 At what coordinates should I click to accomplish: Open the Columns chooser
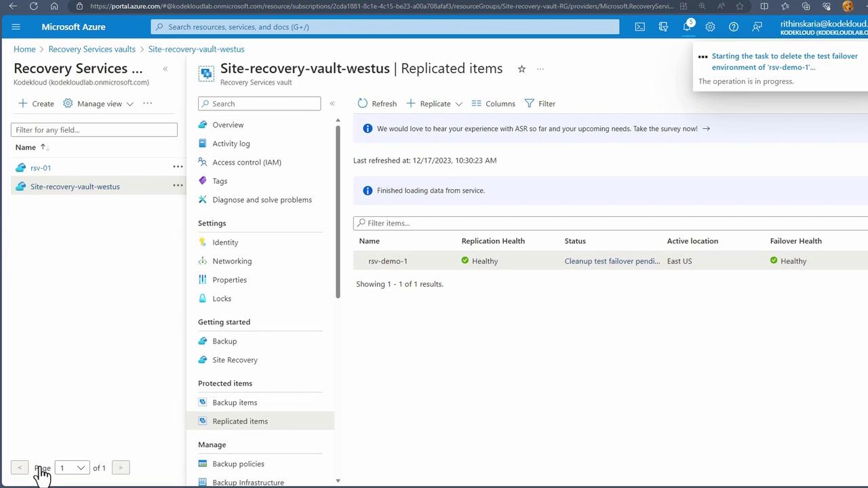tap(493, 104)
